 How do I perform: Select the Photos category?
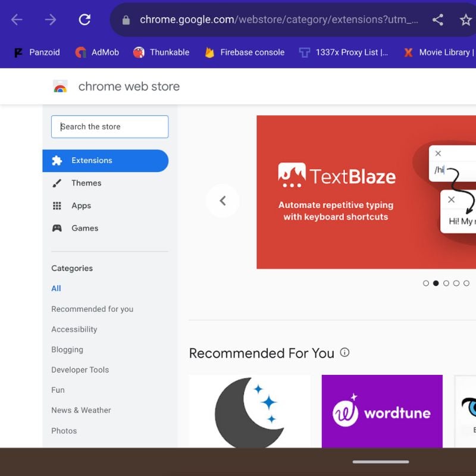(64, 431)
